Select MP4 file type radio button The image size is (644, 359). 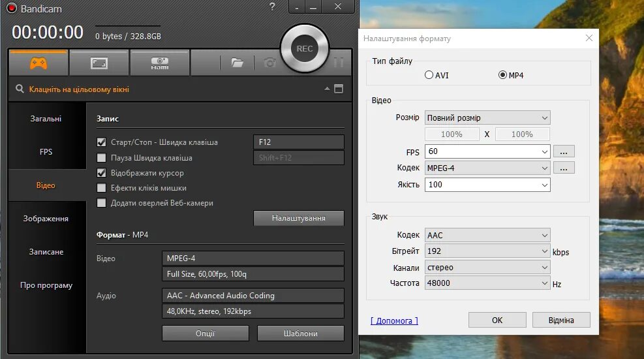click(x=502, y=75)
